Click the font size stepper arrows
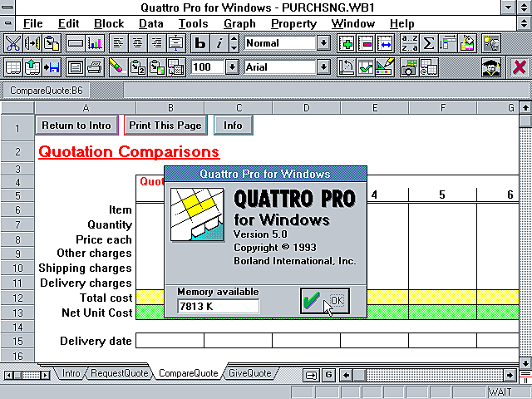 coord(234,43)
